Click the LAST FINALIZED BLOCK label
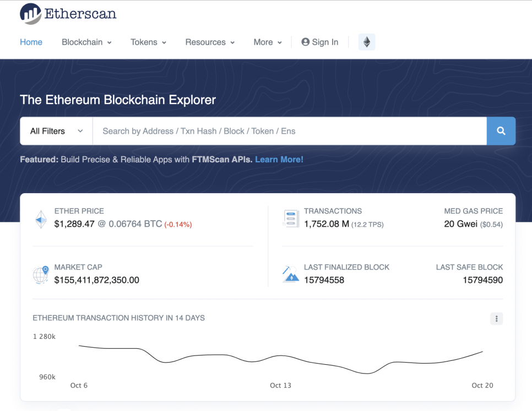 347,267
